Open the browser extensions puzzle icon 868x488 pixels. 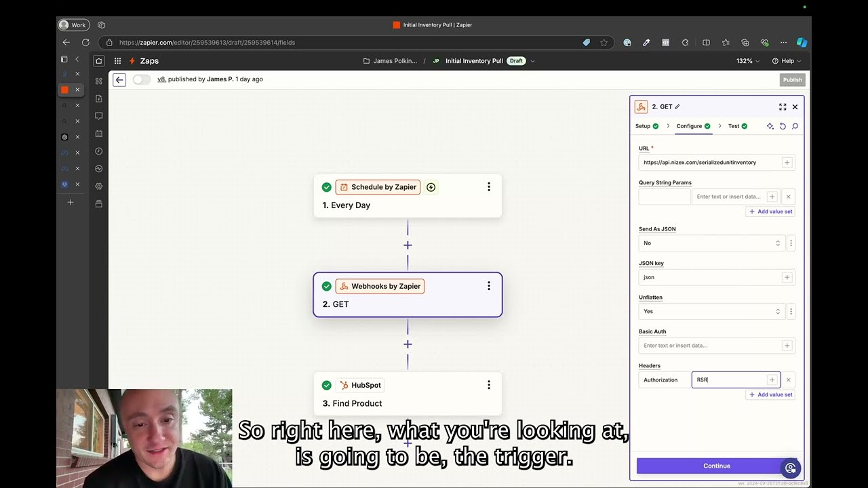coord(685,42)
